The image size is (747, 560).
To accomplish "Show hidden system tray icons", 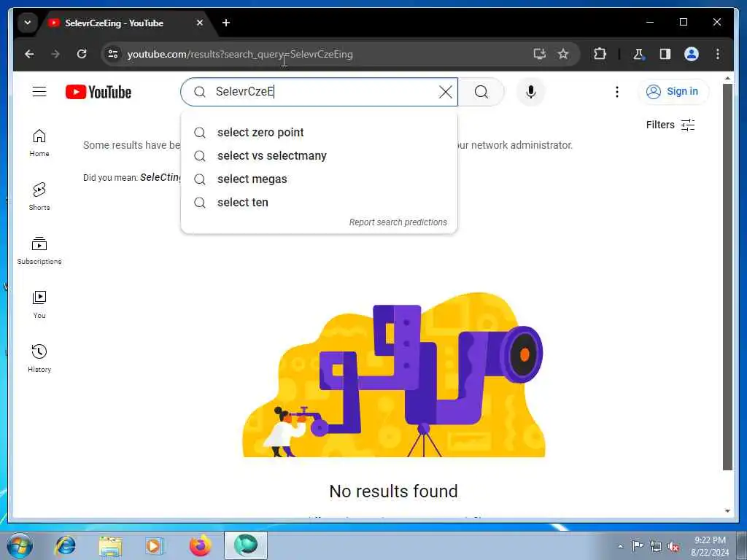I will [x=620, y=546].
